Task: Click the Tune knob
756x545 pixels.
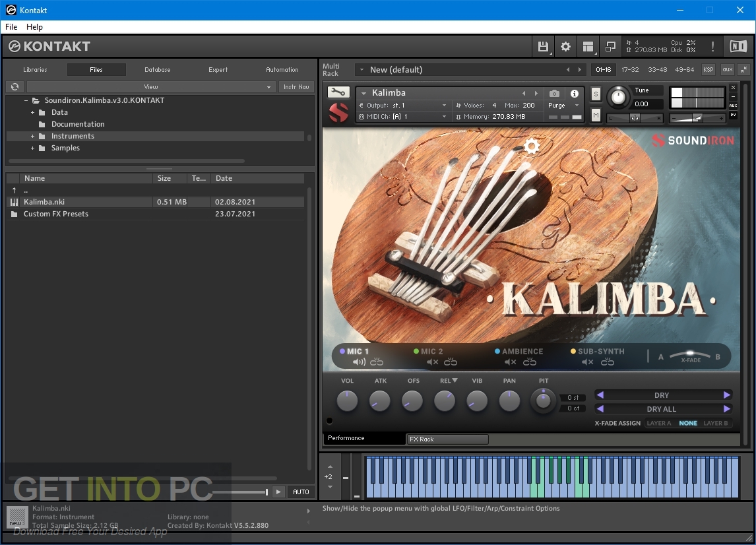Action: pos(618,98)
